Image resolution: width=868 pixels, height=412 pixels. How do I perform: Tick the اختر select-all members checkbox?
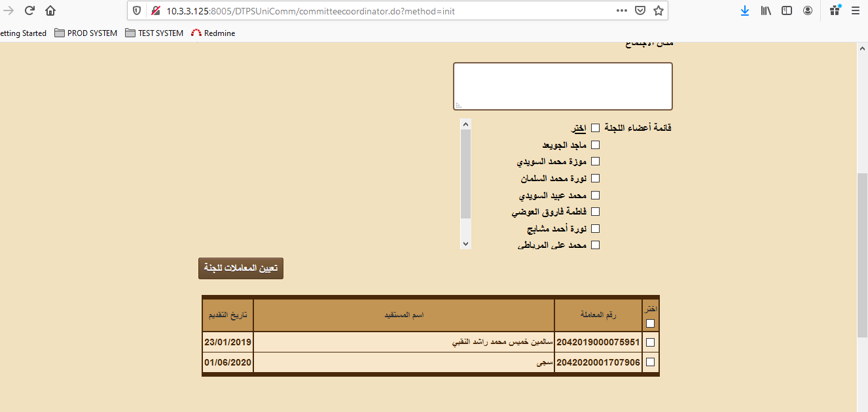point(596,128)
